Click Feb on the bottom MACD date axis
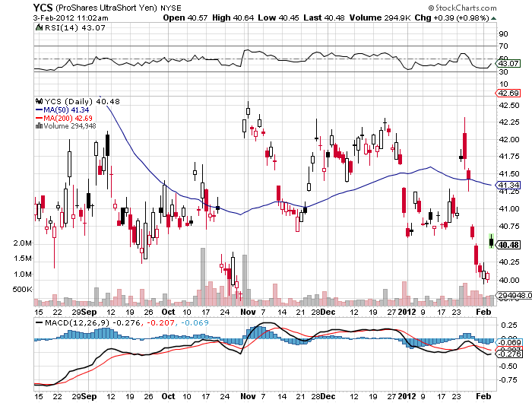Screen dimensions: 532x403 point(483,396)
